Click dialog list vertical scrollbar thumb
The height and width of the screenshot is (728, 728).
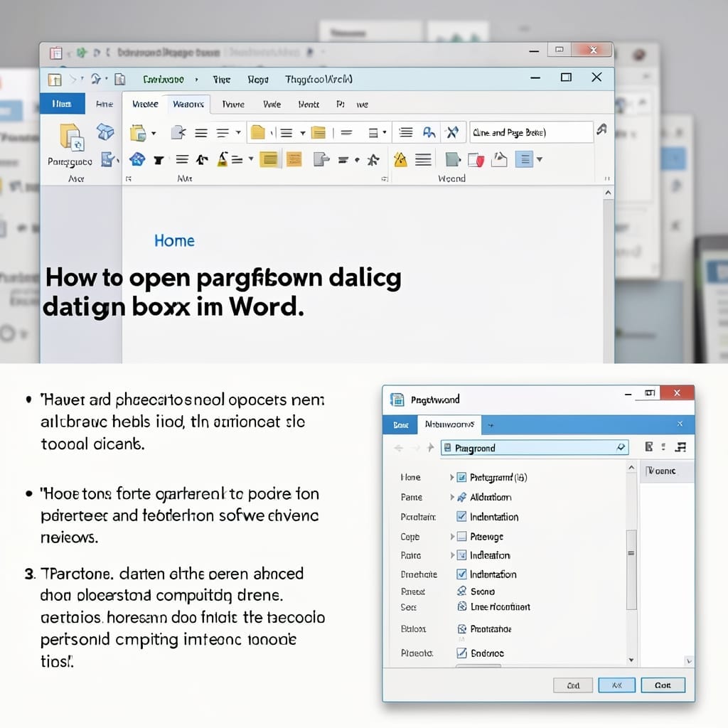pyautogui.click(x=631, y=569)
